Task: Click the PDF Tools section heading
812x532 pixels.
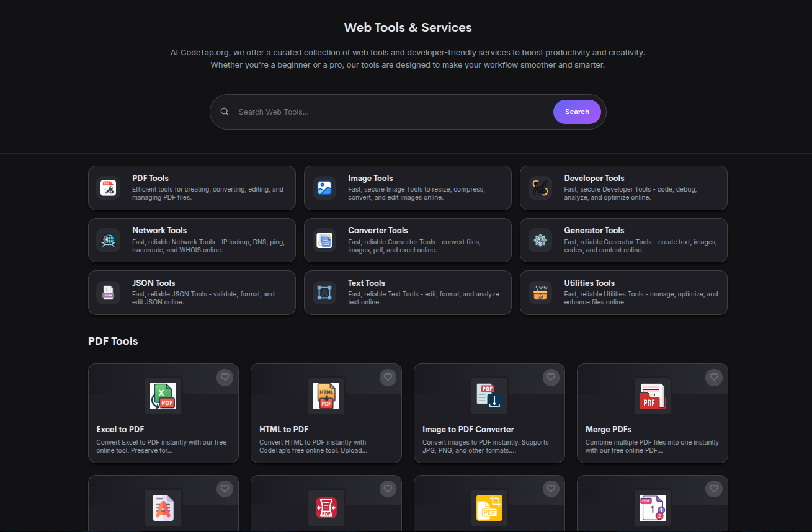Action: pyautogui.click(x=113, y=341)
